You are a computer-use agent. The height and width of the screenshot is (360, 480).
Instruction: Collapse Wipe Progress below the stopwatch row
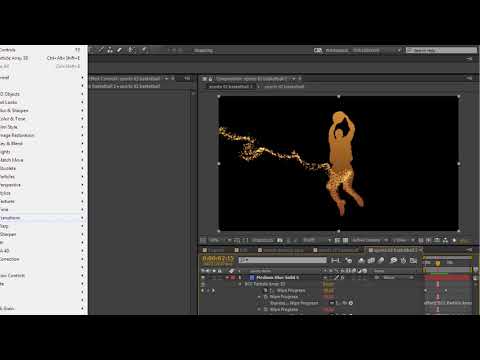pyautogui.click(x=259, y=297)
